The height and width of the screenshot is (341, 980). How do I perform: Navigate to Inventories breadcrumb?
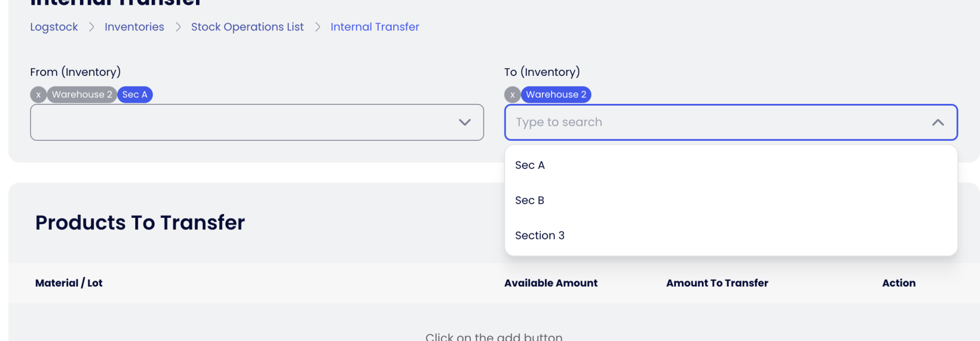[x=134, y=27]
